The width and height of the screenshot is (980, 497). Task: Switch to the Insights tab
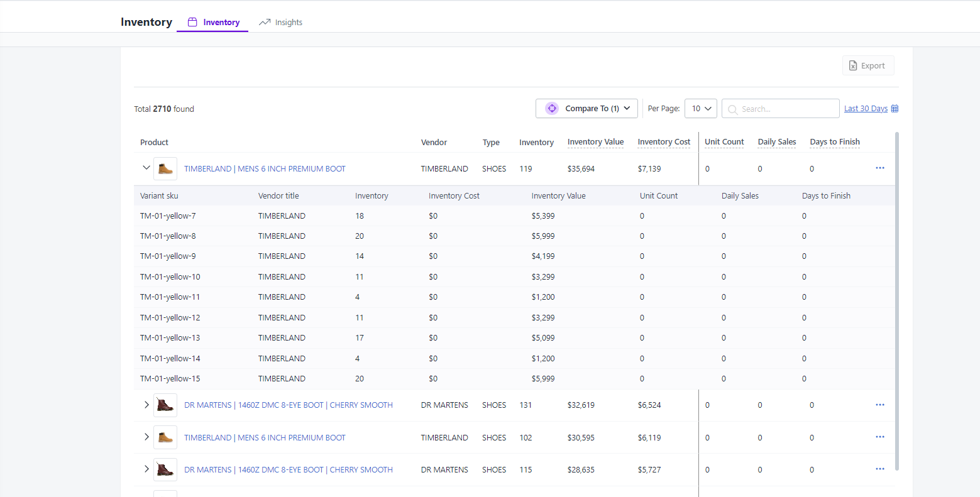click(x=280, y=22)
